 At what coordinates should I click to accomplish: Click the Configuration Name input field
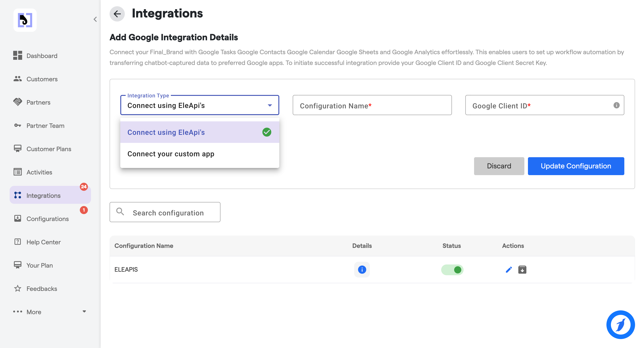point(372,105)
